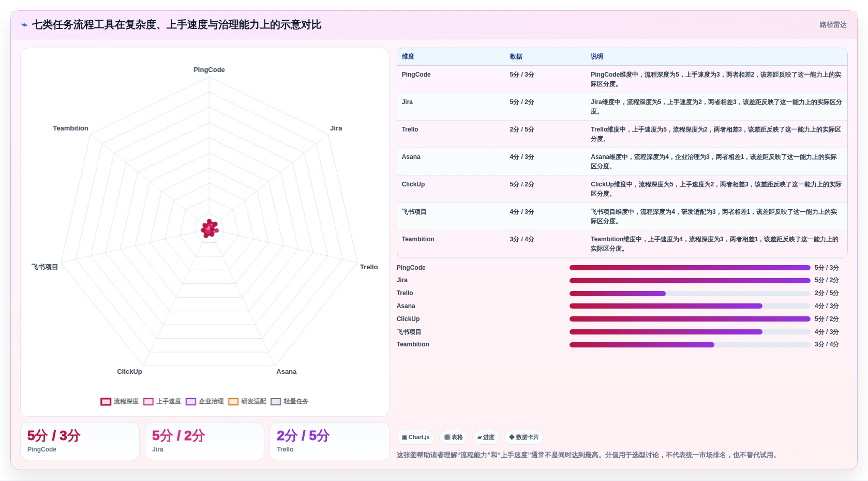Click the 维度 column header
Viewport: 868px width, 481px height.
[x=408, y=56]
